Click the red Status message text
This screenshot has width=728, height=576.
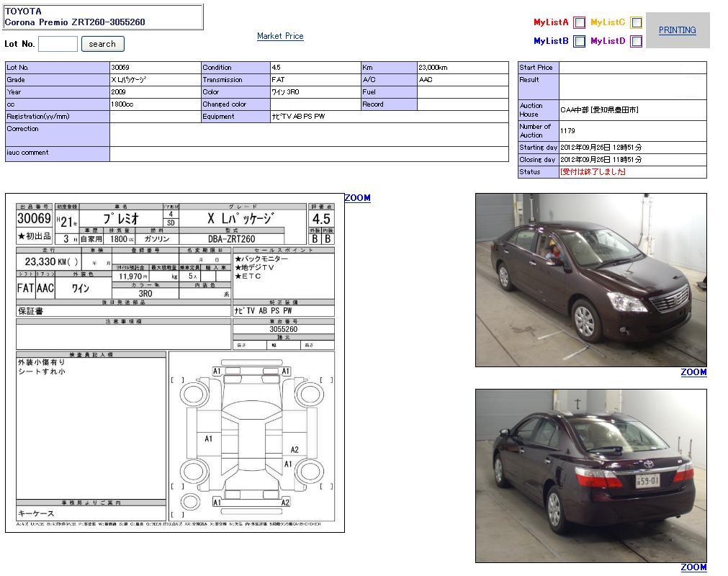593,172
